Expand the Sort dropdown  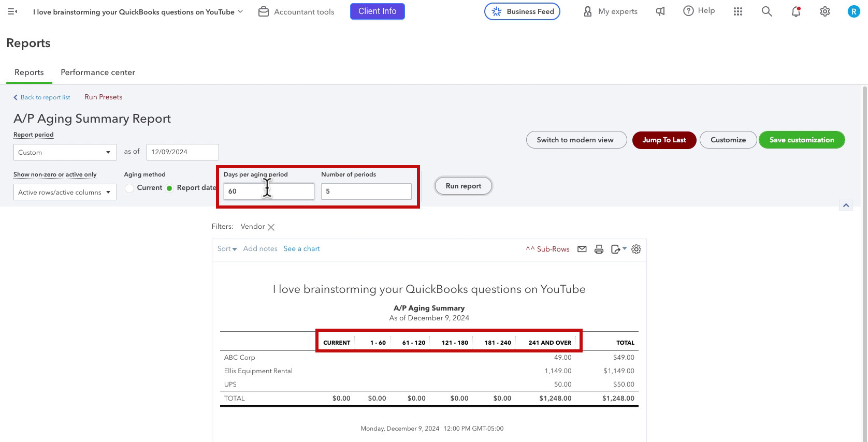pyautogui.click(x=227, y=249)
